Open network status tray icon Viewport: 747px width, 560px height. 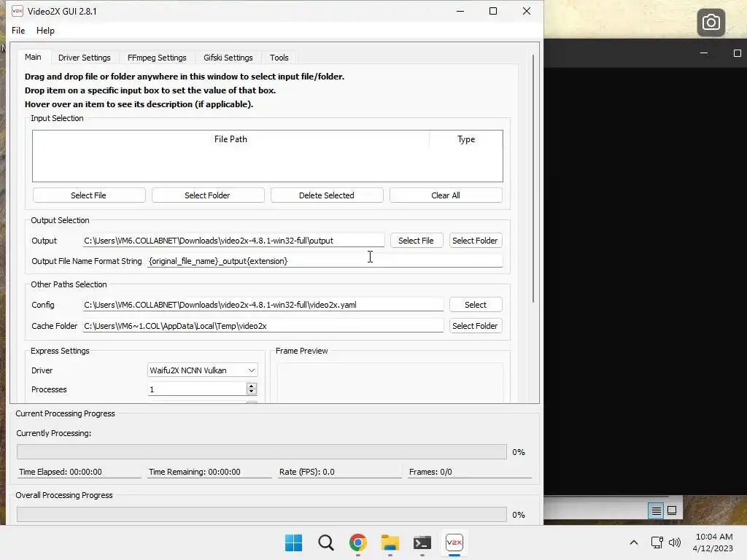pyautogui.click(x=657, y=542)
